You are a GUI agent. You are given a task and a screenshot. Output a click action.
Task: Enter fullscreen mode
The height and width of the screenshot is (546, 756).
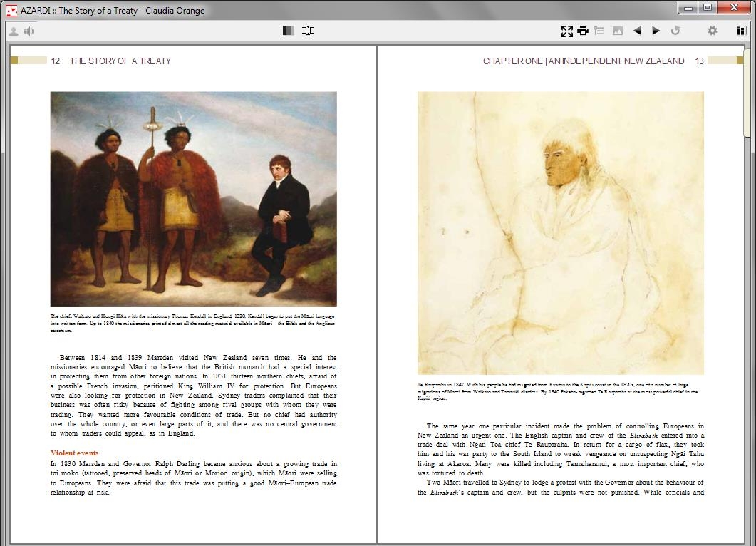pos(567,31)
